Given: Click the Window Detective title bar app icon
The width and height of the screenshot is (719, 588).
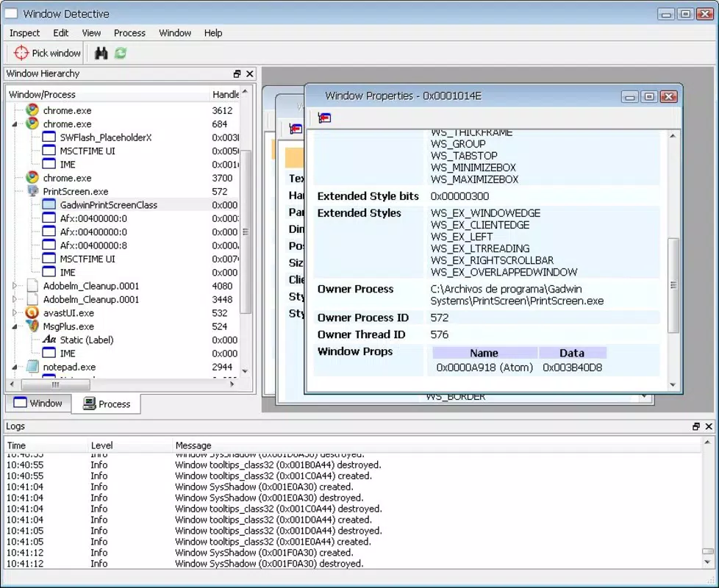Looking at the screenshot, I should 11,13.
